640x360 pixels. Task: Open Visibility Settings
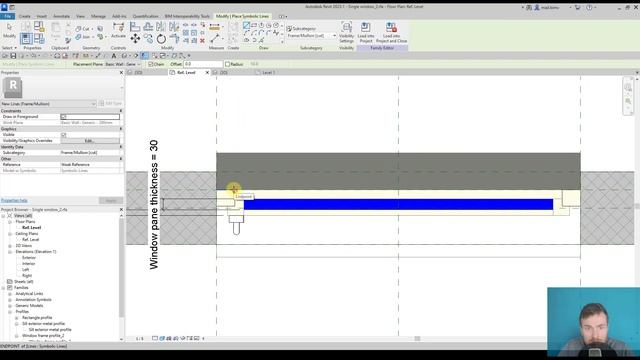(x=347, y=33)
